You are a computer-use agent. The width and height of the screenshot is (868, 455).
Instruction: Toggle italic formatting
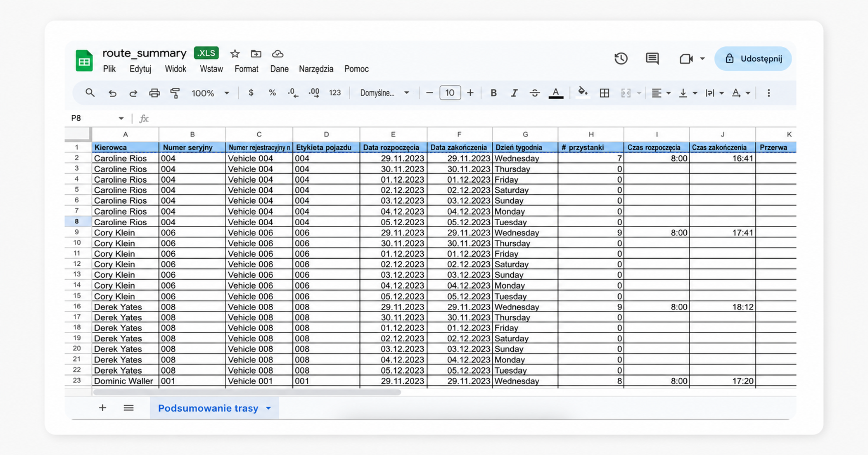[x=514, y=93]
